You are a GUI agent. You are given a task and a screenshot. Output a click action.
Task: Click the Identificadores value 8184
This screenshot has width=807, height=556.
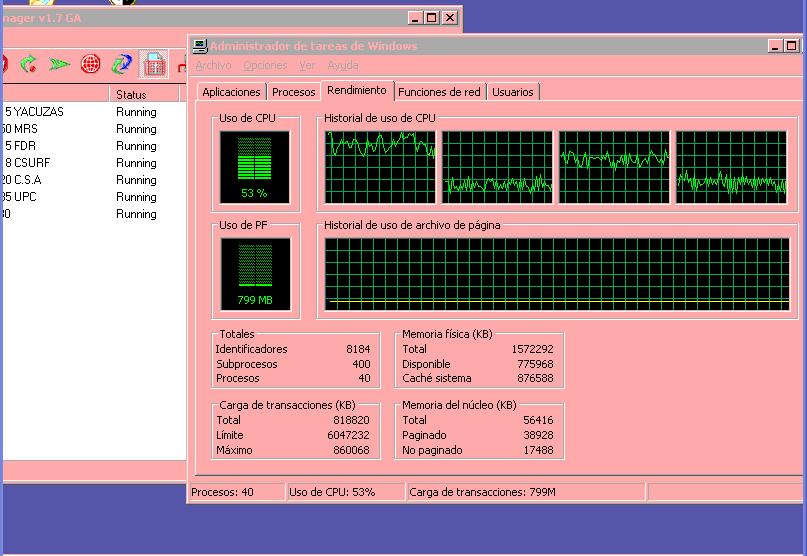tap(358, 349)
